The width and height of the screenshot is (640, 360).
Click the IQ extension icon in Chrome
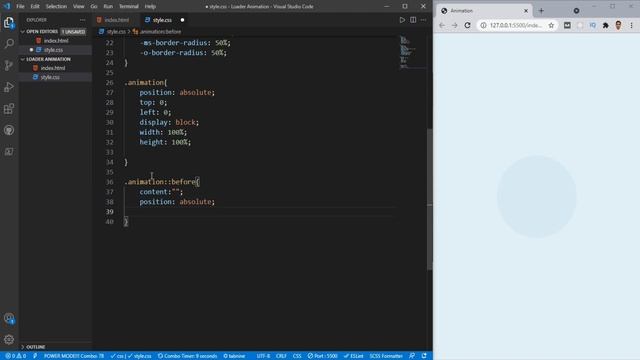593,25
